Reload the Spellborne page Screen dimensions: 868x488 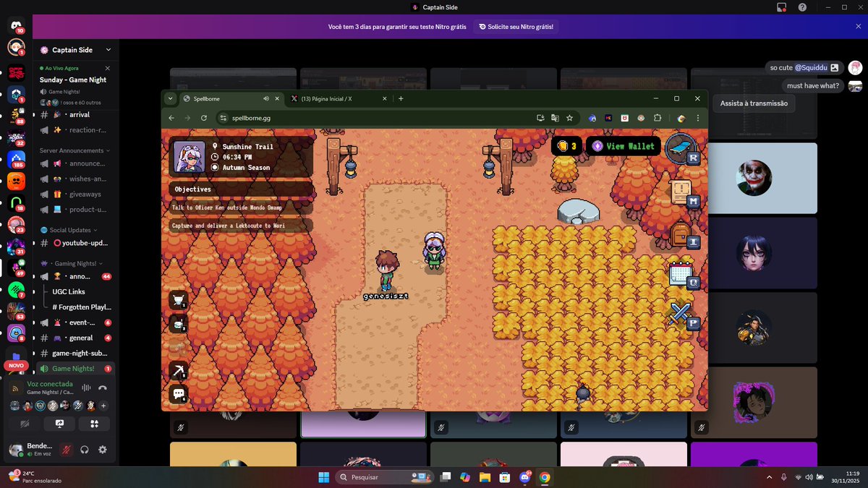204,118
